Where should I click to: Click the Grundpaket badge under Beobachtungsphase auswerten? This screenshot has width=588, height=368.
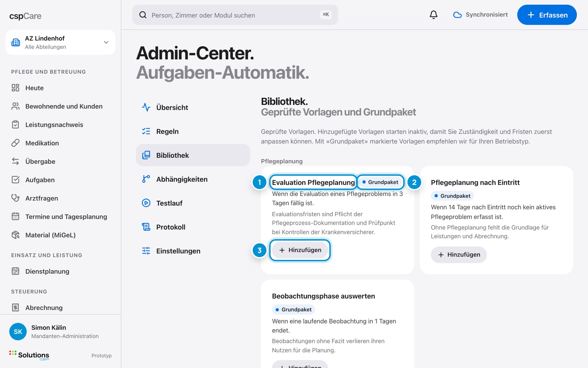pyautogui.click(x=293, y=309)
